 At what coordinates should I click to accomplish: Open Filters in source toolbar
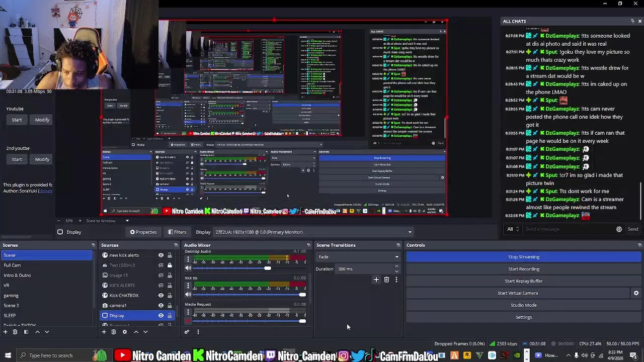(177, 232)
